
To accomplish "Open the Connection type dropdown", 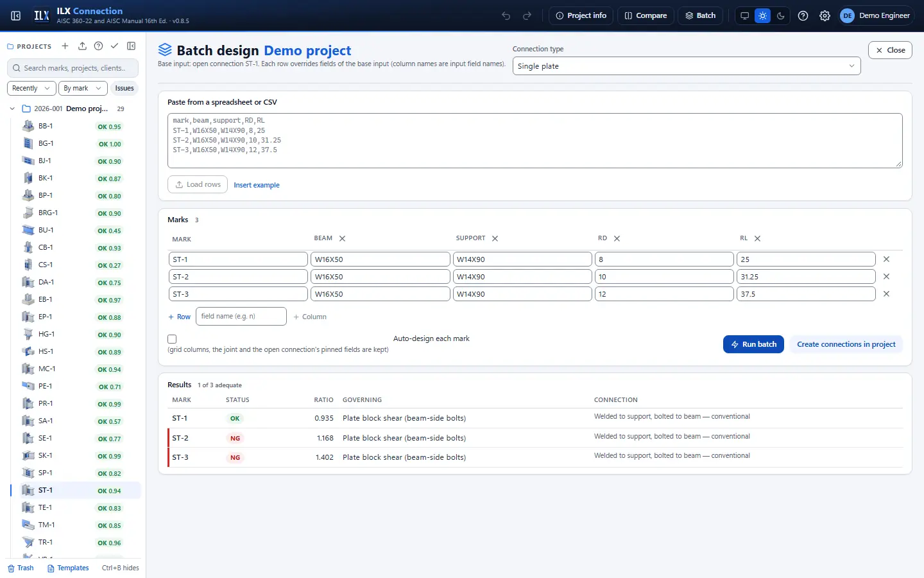I will tap(687, 66).
